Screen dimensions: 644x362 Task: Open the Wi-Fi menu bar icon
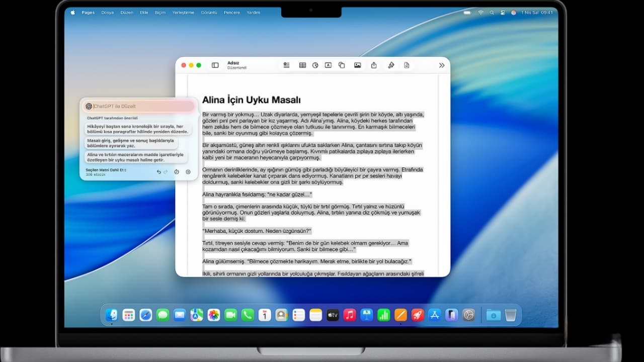tap(480, 12)
